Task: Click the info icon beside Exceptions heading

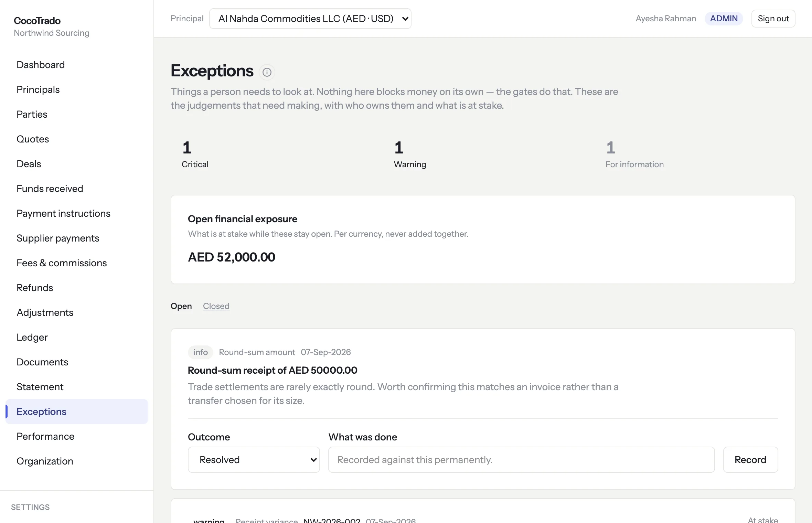Action: point(267,72)
